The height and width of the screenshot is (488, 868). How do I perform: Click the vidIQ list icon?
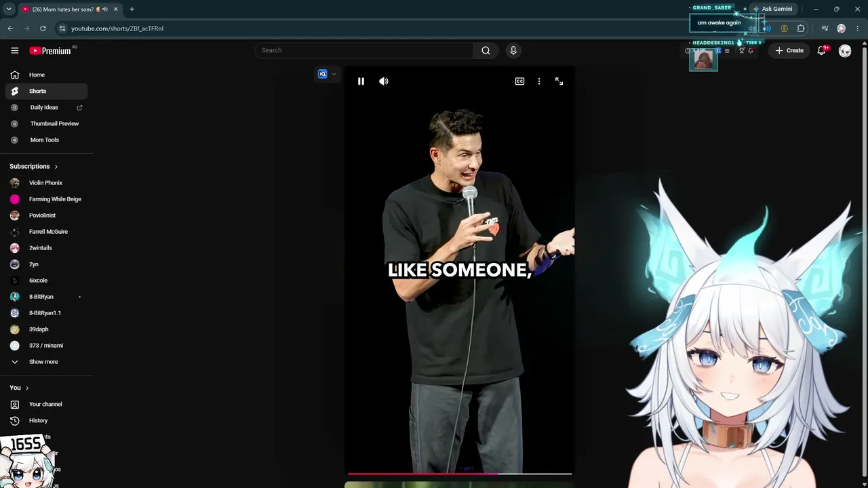(x=727, y=50)
